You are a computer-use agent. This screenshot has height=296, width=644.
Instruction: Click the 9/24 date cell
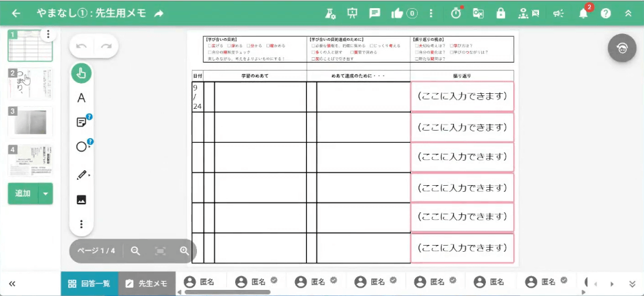click(x=198, y=97)
